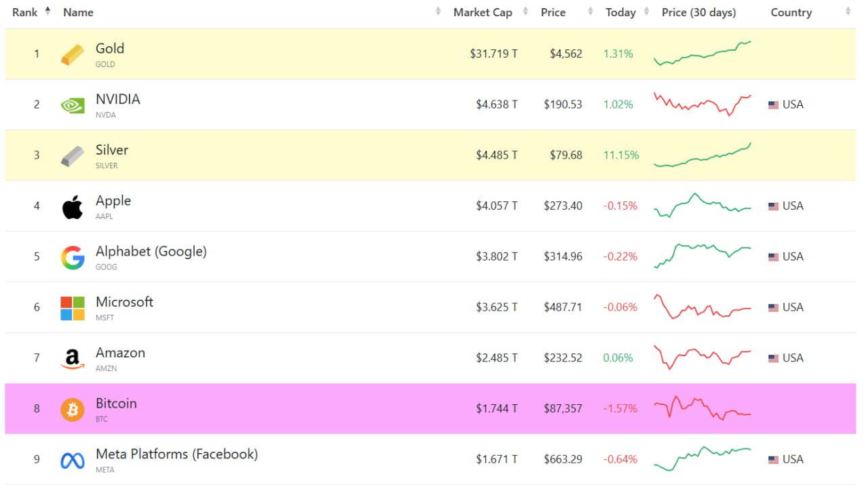
Task: Click the Apple logo icon
Action: (73, 206)
